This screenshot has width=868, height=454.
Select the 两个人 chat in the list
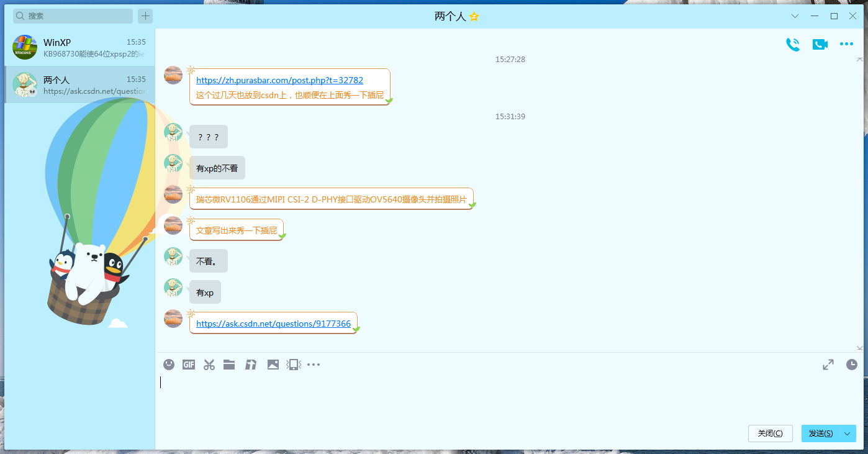click(x=79, y=84)
